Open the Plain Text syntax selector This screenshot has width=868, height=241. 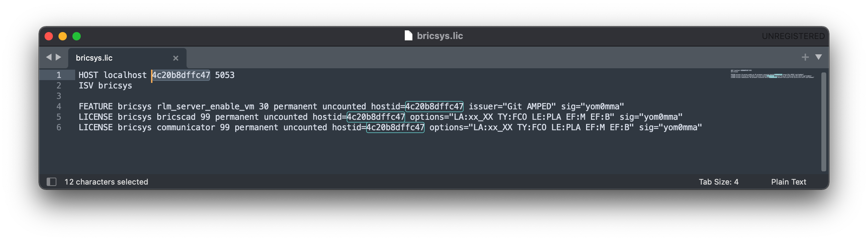coord(789,181)
